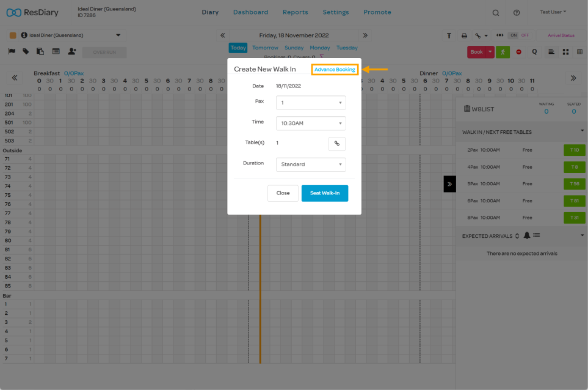This screenshot has height=390, width=588.
Task: Select the print icon on the toolbar
Action: [x=465, y=36]
